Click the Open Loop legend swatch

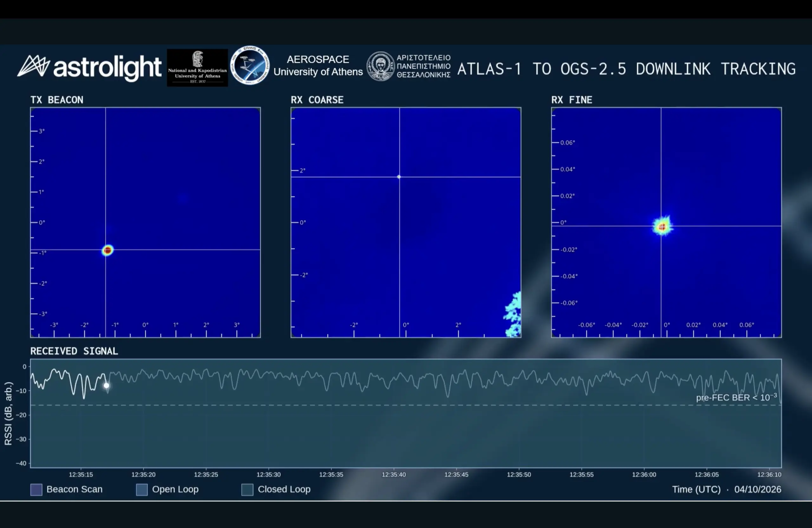pos(142,489)
